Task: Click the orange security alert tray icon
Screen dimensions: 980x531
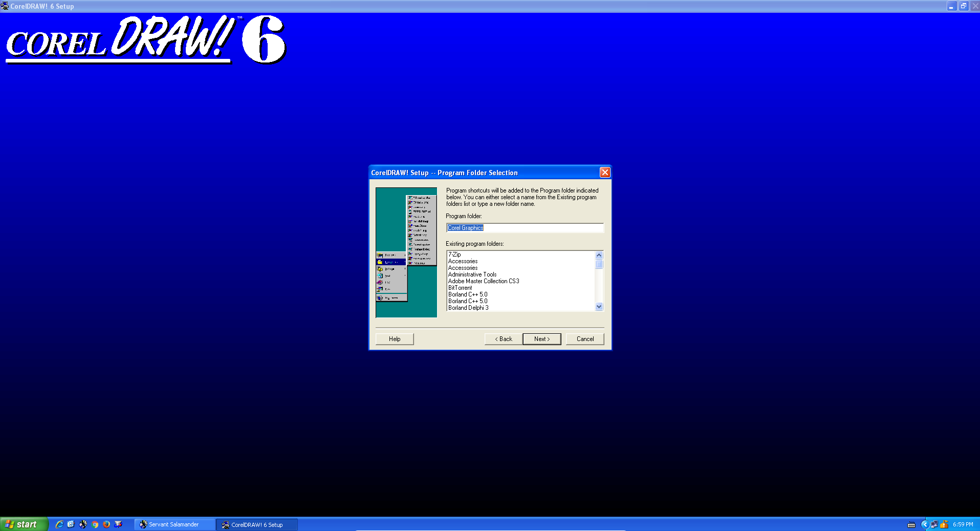Action: point(944,524)
